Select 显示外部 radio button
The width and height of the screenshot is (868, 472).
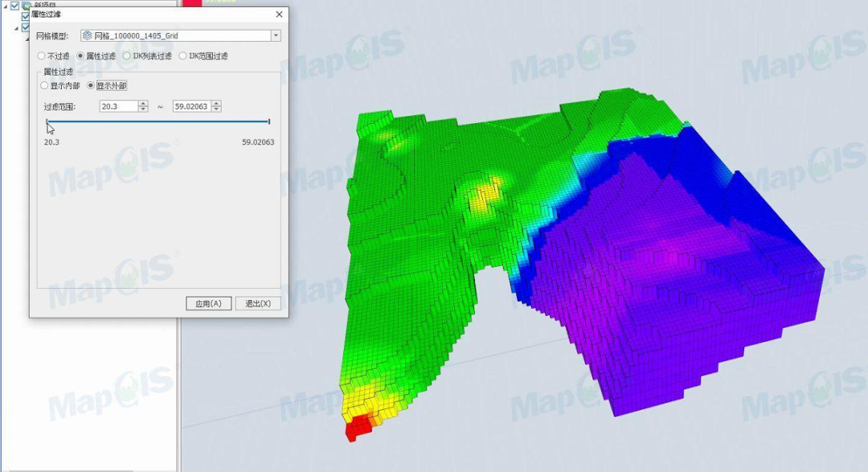[91, 86]
